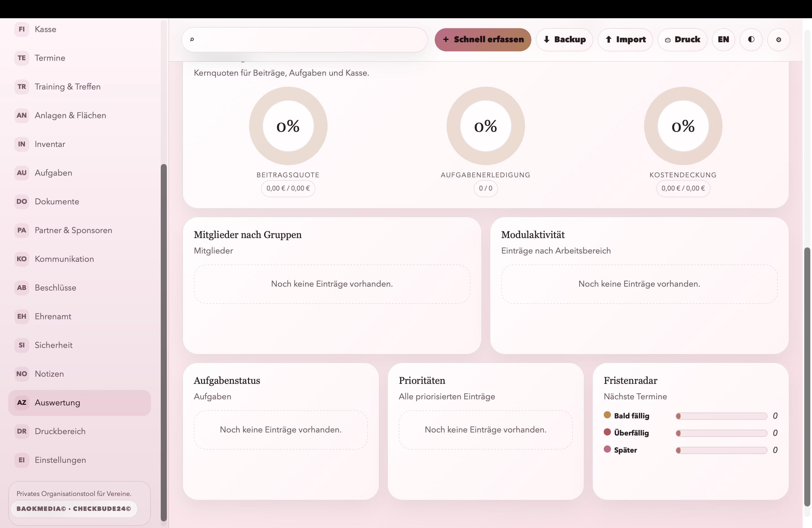Open Training & Treffen
This screenshot has height=528, width=812.
(80, 87)
